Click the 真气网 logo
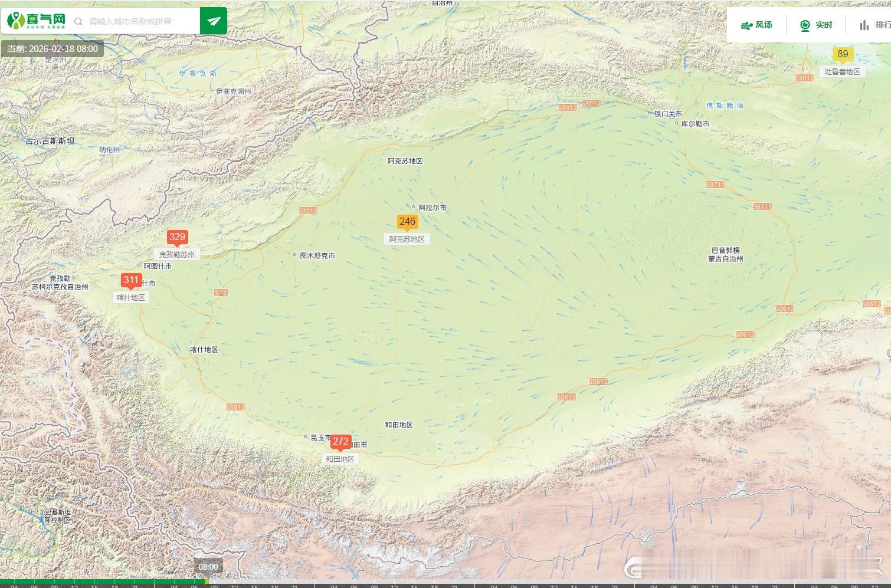 pos(37,21)
